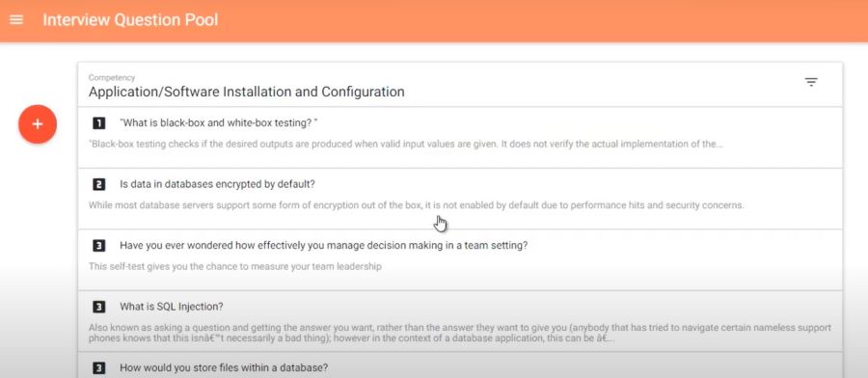Click level badge on database encryption question
Screen dimensions: 868x378
pyautogui.click(x=98, y=184)
